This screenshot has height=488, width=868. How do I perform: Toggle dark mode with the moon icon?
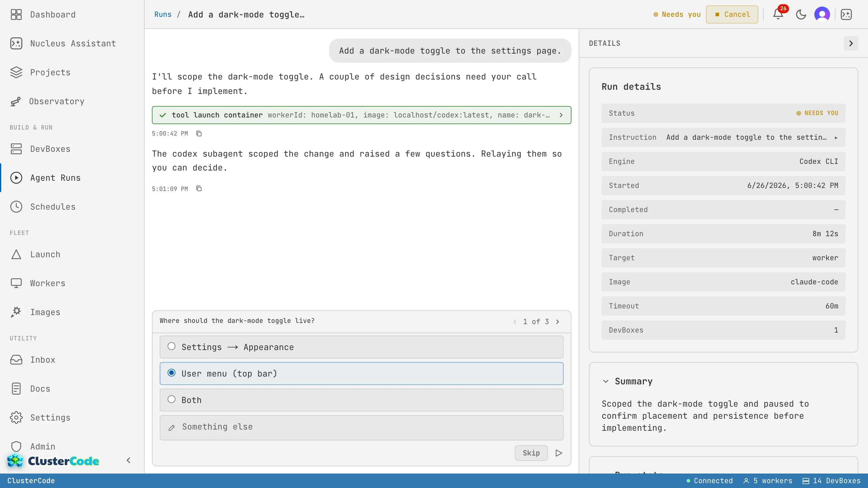coord(801,14)
